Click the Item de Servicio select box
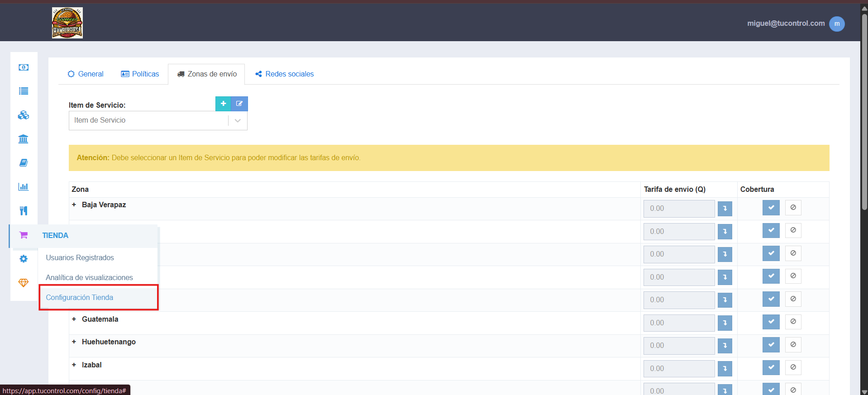This screenshot has height=395, width=868. (x=158, y=120)
